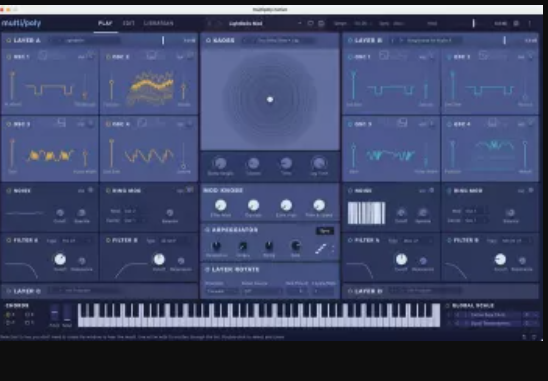548x381 pixels.
Task: Switch to the PLAY tab
Action: (105, 23)
